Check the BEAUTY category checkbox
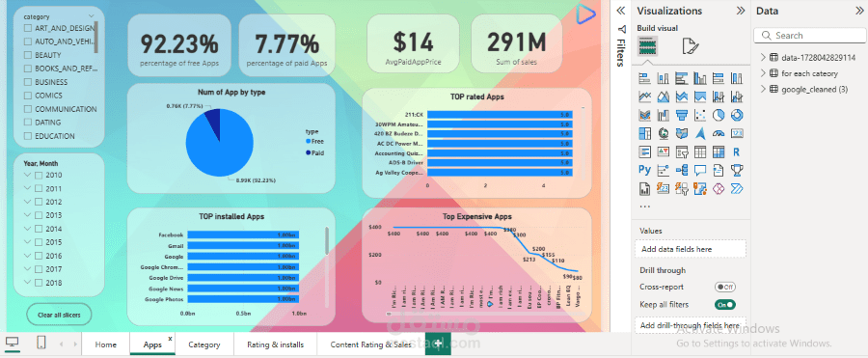868x358 pixels. tap(27, 55)
